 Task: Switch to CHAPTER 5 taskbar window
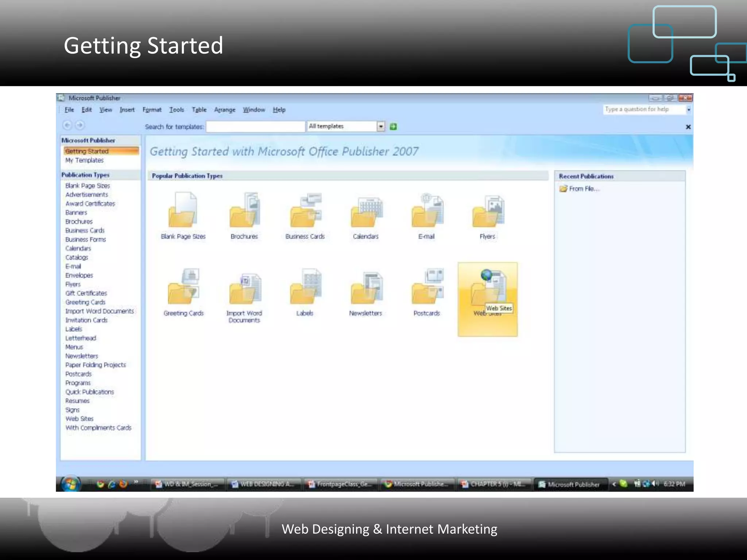pyautogui.click(x=494, y=484)
